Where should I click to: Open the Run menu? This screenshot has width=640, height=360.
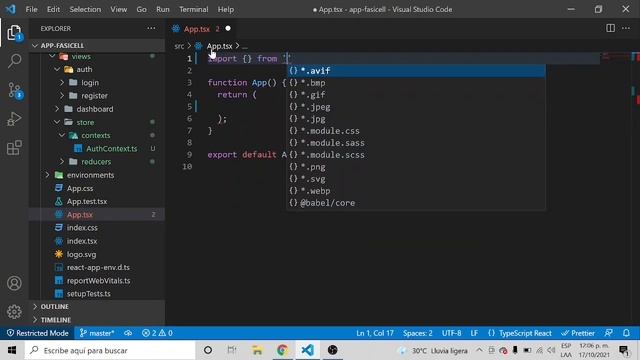pyautogui.click(x=162, y=9)
